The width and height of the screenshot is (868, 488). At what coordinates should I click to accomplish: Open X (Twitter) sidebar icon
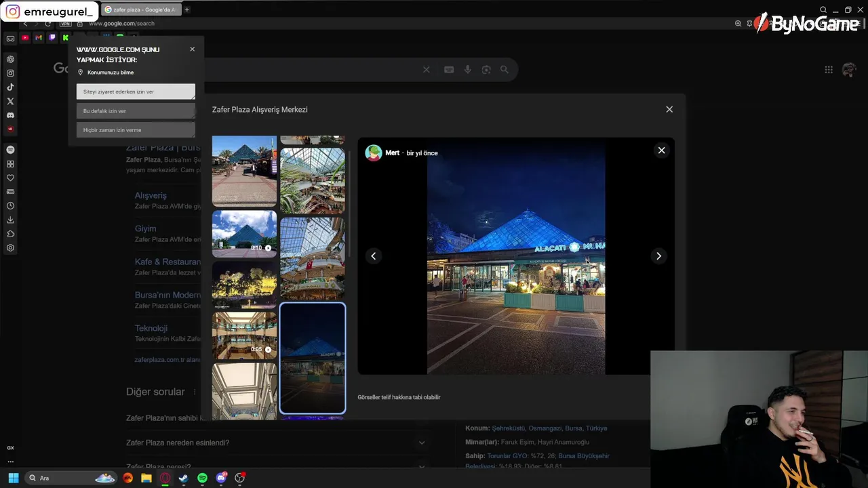[x=10, y=101]
